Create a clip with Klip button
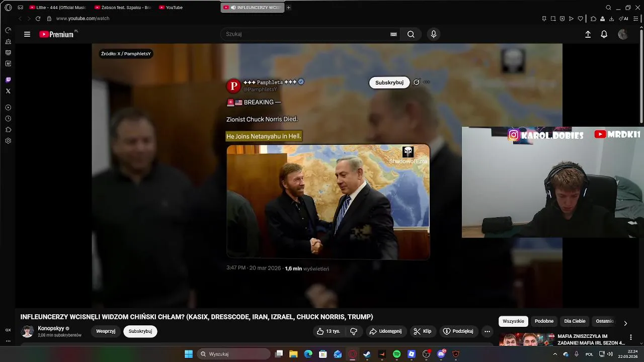 423,331
